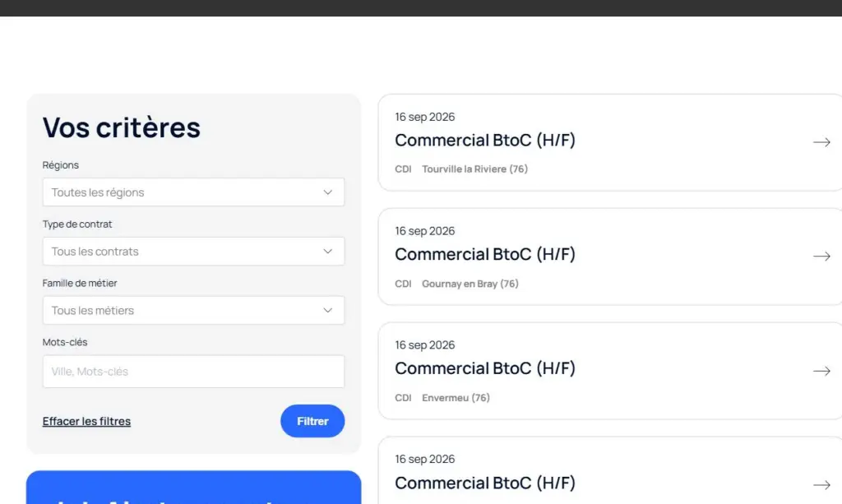Click the 'Mots-clés' field label

(x=65, y=342)
